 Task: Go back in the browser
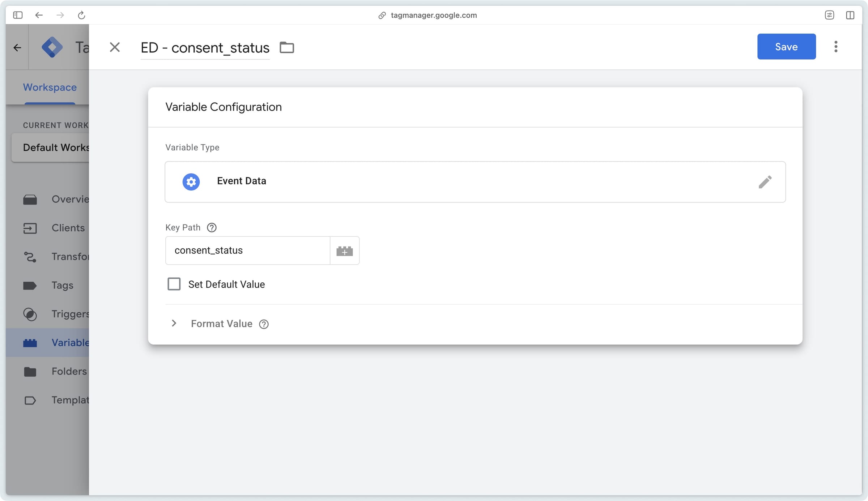click(x=39, y=15)
